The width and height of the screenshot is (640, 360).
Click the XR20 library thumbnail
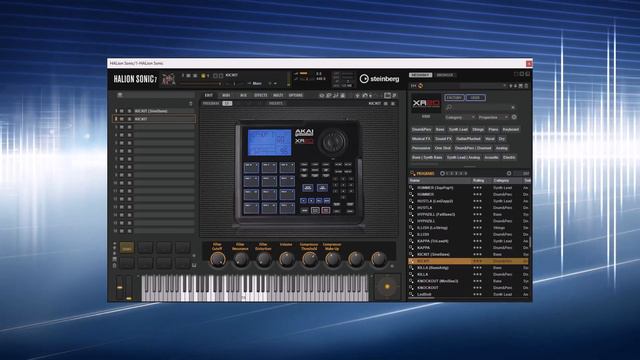[x=426, y=104]
